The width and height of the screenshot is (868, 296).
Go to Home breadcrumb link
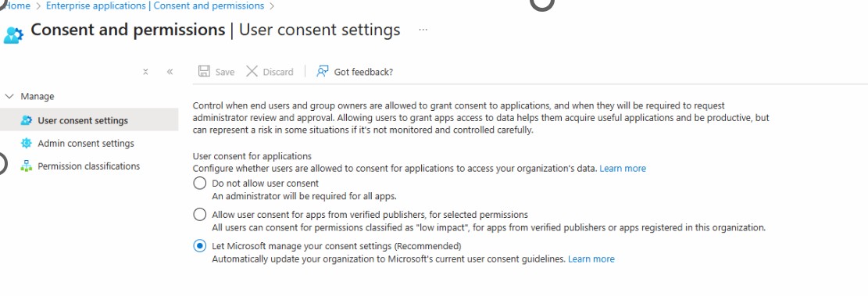pos(16,6)
